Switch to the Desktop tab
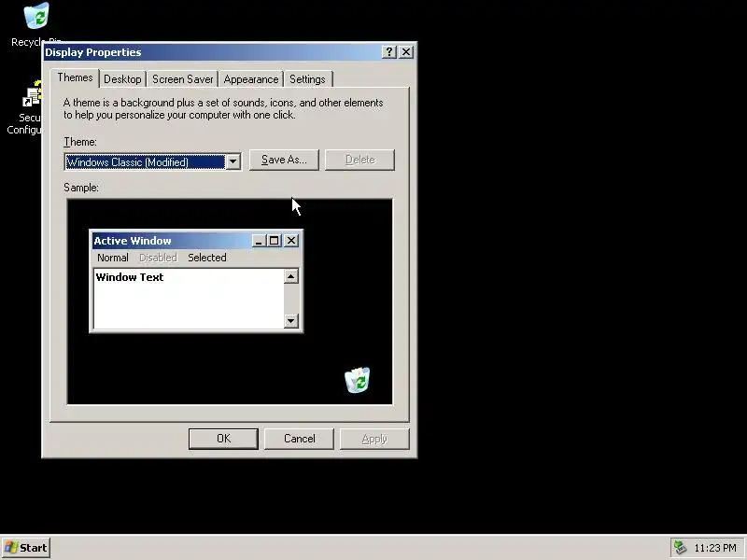 [122, 79]
